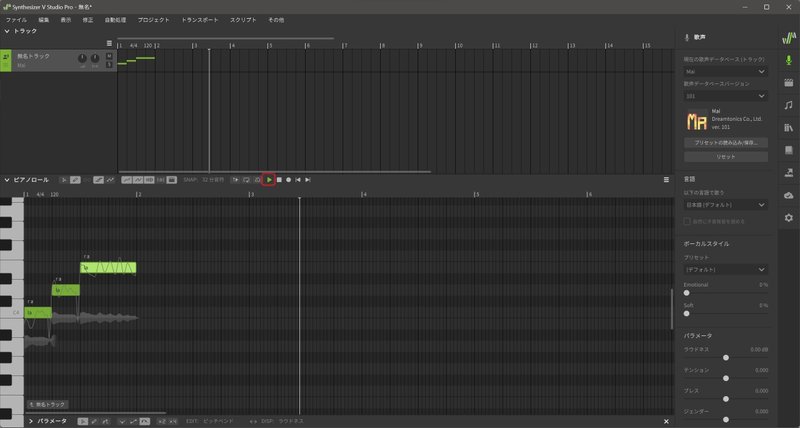
Task: Open the 日本語(デフォルト) language dropdown
Action: pos(726,205)
